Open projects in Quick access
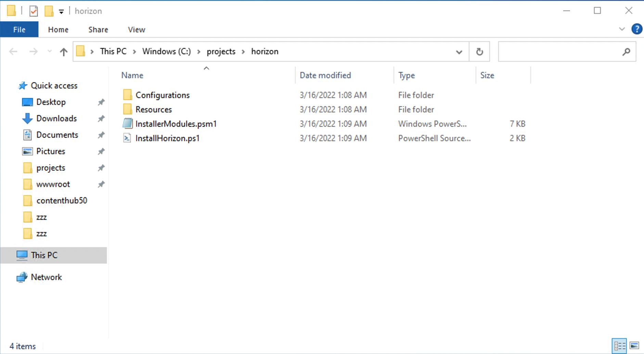The width and height of the screenshot is (644, 354). coord(51,168)
